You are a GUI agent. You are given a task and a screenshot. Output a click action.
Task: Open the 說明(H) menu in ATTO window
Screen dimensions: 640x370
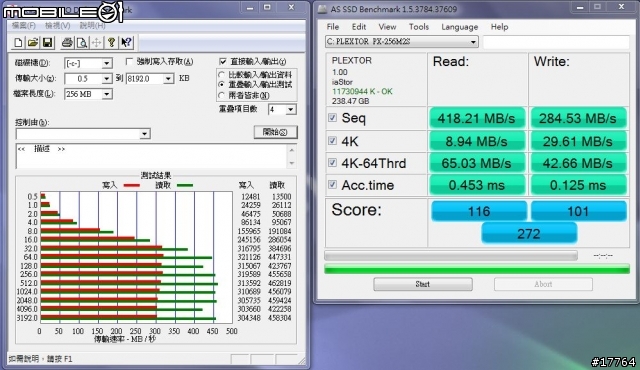(x=92, y=26)
